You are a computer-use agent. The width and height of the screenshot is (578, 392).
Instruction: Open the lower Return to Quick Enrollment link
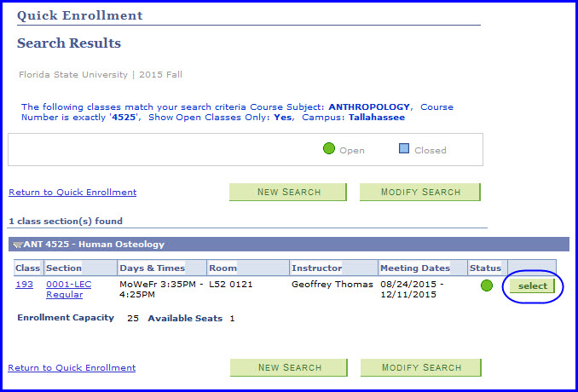(72, 367)
